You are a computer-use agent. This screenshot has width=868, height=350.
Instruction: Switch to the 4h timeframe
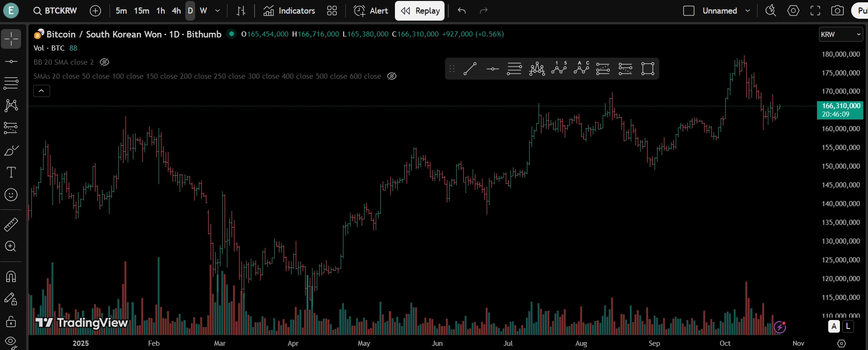[176, 11]
